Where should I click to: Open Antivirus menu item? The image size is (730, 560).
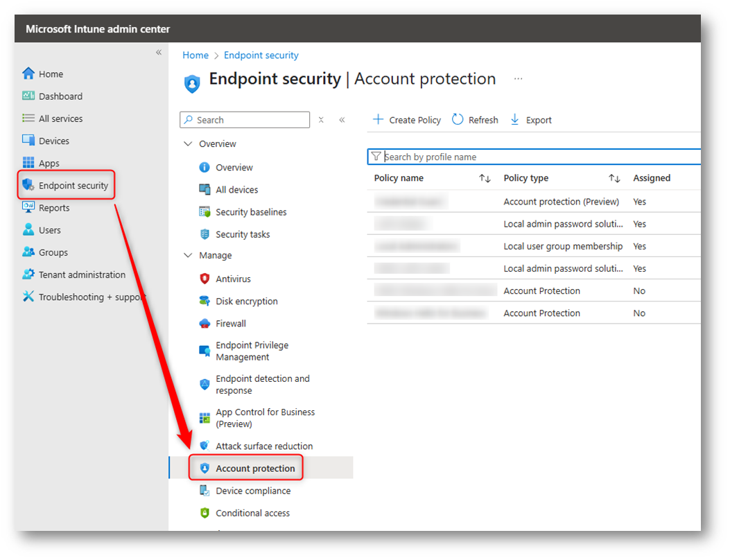(233, 279)
